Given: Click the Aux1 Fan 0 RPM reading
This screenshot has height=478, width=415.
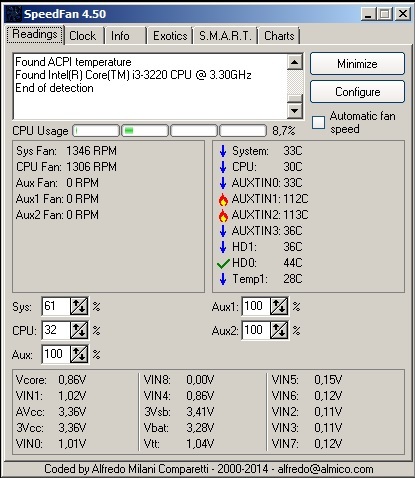Looking at the screenshot, I should pyautogui.click(x=57, y=199).
